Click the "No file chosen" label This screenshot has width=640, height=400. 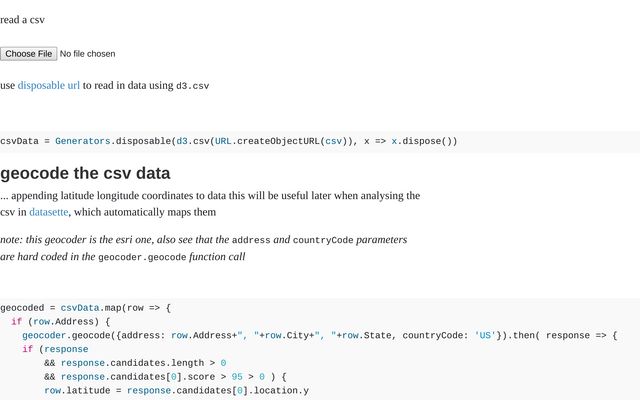(87, 53)
